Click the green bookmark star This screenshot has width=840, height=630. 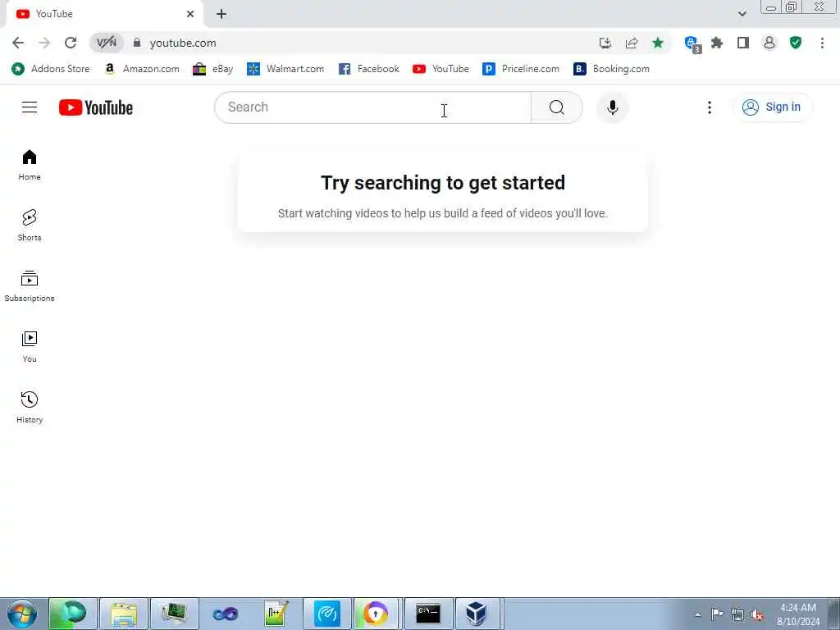tap(658, 43)
